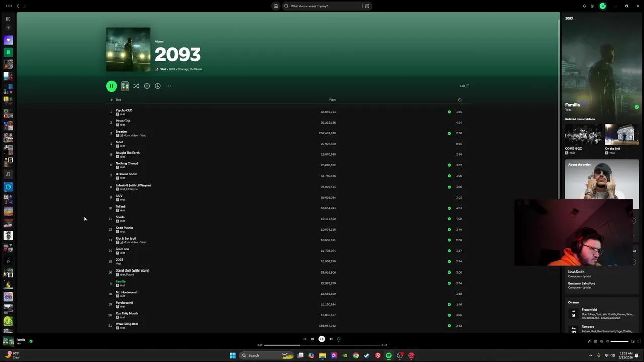
Task: Click the Familia title in the player bar
Action: click(21, 340)
